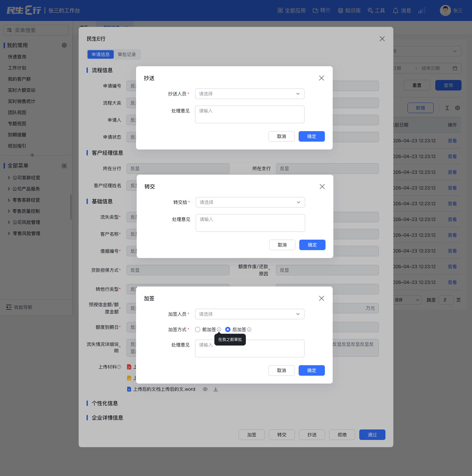The image size is (472, 476).
Task: Click 取消 in the 转交 dialog
Action: click(282, 245)
